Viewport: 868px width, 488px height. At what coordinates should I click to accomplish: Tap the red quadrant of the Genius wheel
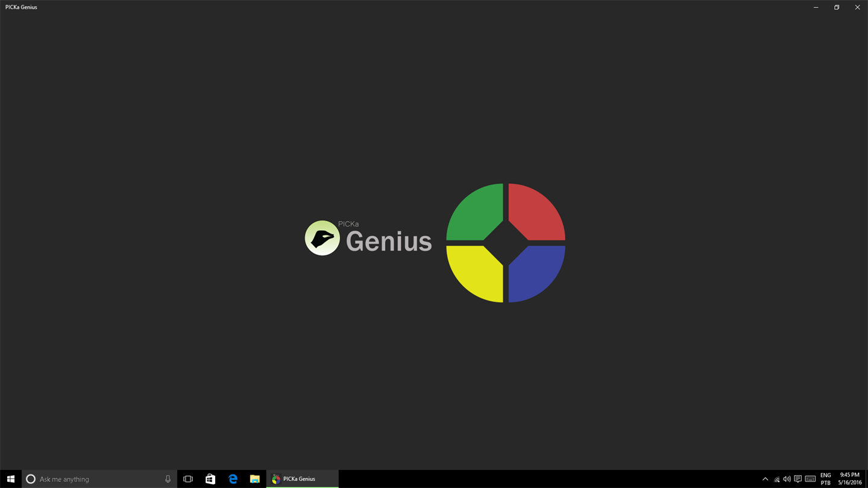[538, 212]
